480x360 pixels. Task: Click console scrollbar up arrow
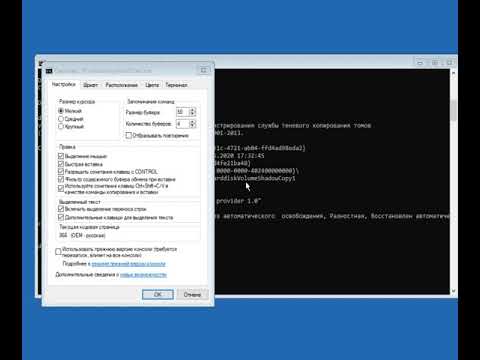453,73
